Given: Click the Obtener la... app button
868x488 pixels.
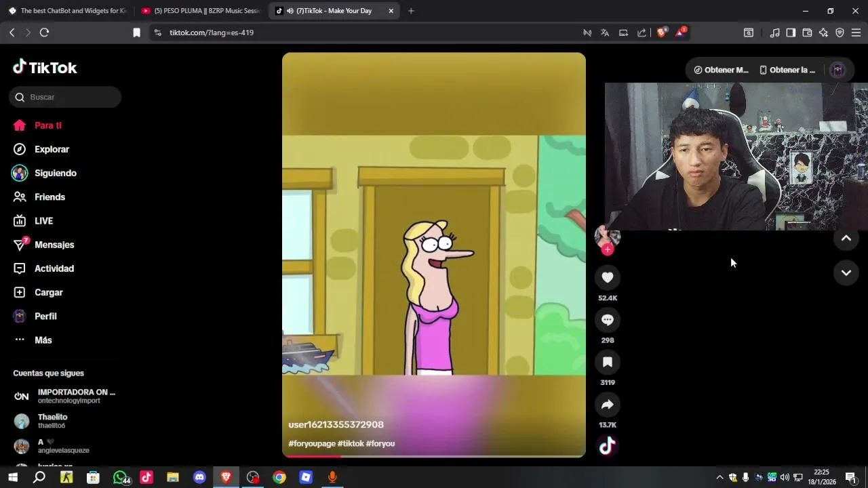Looking at the screenshot, I should pyautogui.click(x=787, y=70).
